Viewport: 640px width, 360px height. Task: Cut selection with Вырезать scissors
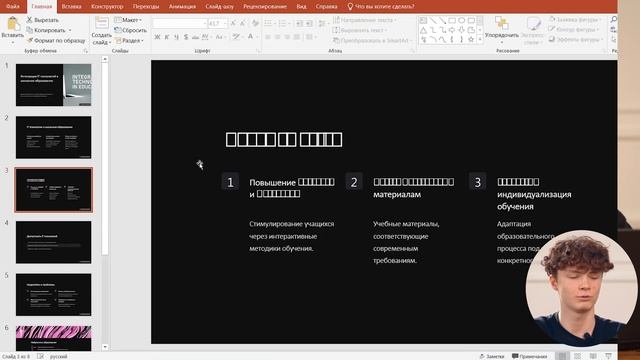point(42,20)
